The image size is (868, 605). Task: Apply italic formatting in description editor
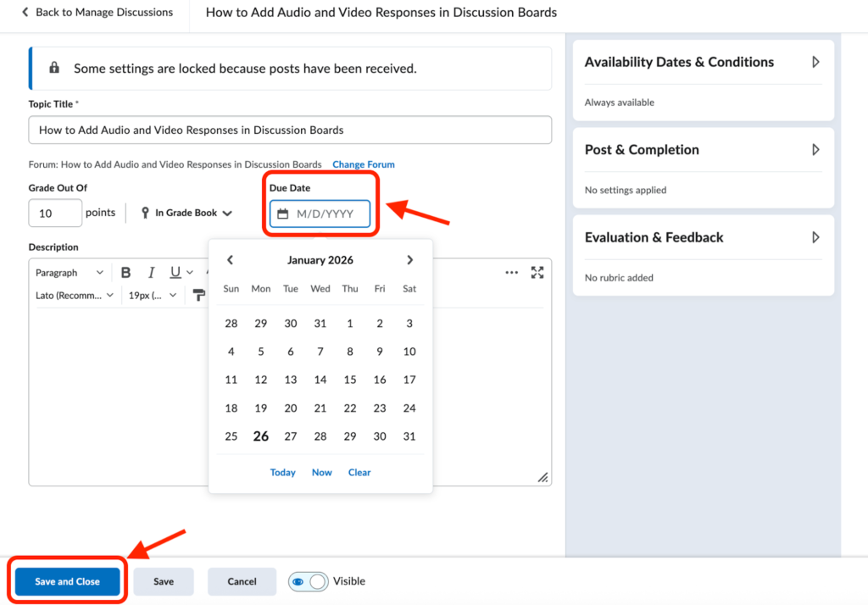click(151, 273)
